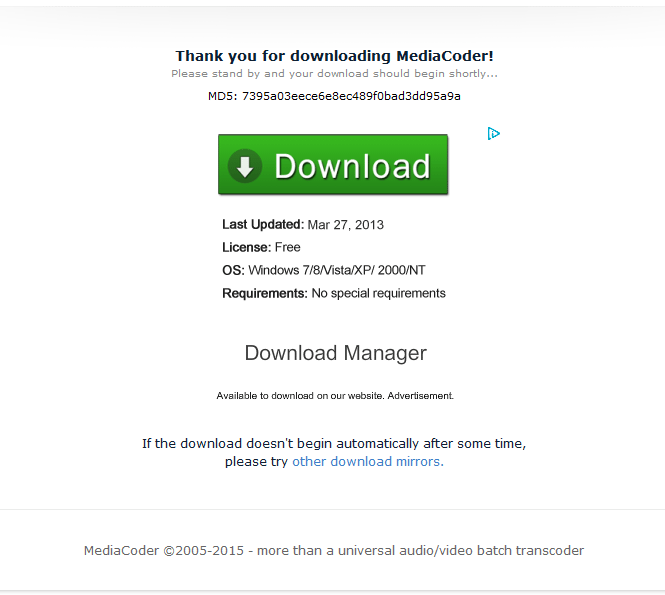
Task: Click the 'Thank you for downloading MediaCoder!' heading
Action: point(335,56)
